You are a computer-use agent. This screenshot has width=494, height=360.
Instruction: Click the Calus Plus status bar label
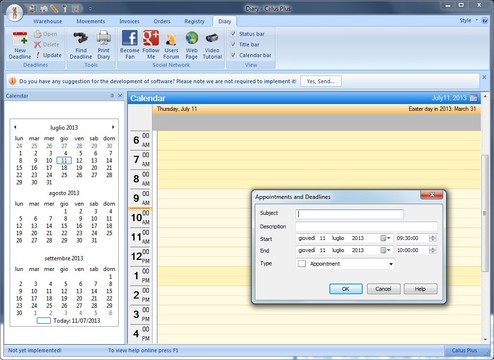point(464,350)
